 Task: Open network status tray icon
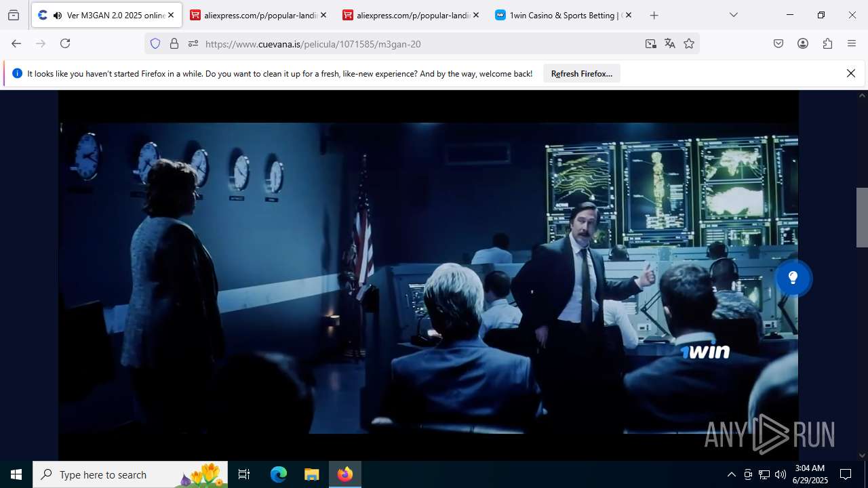[764, 474]
